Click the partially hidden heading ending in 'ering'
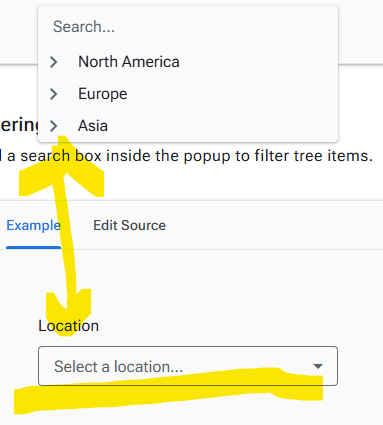 point(19,125)
